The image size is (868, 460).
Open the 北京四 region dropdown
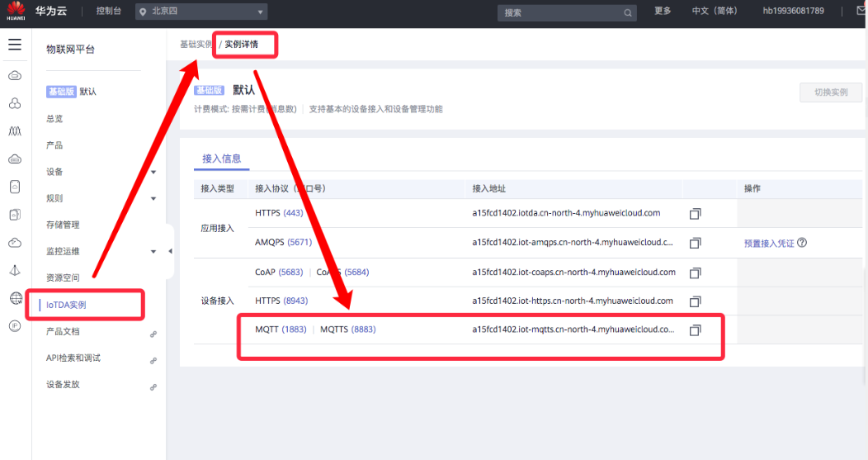coord(201,12)
